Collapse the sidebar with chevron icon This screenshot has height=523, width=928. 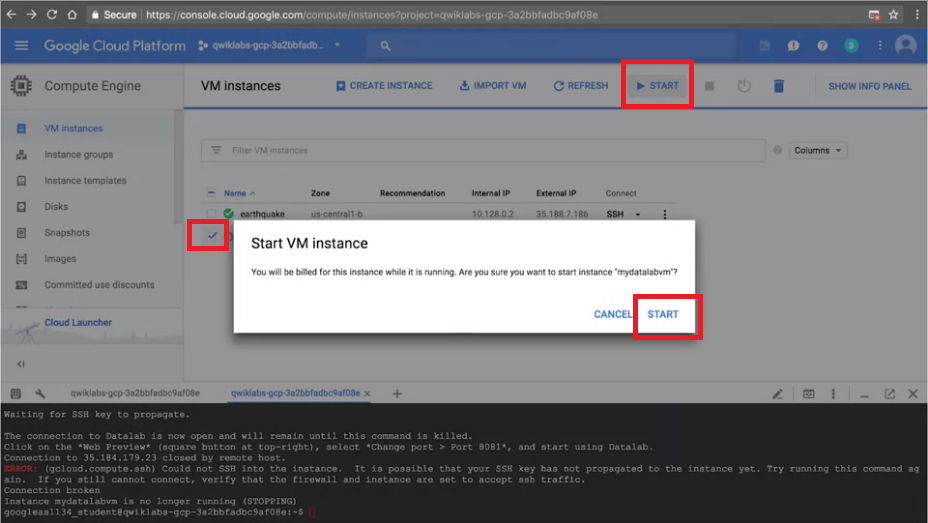[21, 364]
